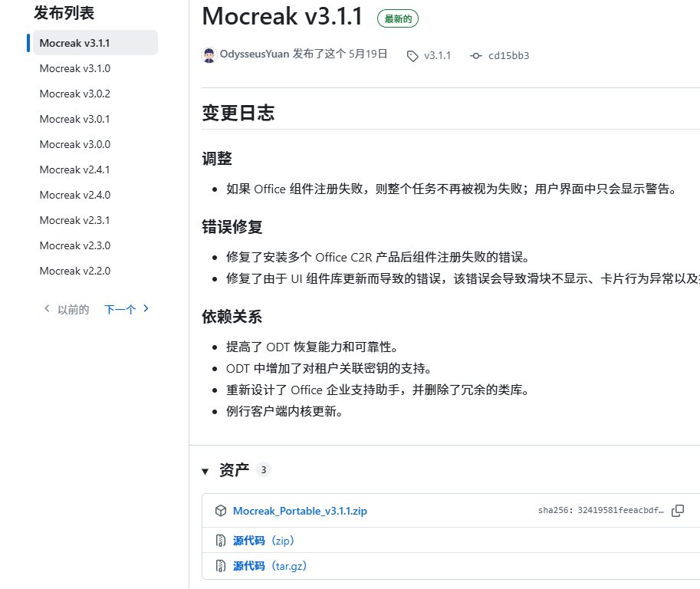Screen dimensions: 700x589
Task: Click the right chevron next to 下一个
Action: pos(146,308)
